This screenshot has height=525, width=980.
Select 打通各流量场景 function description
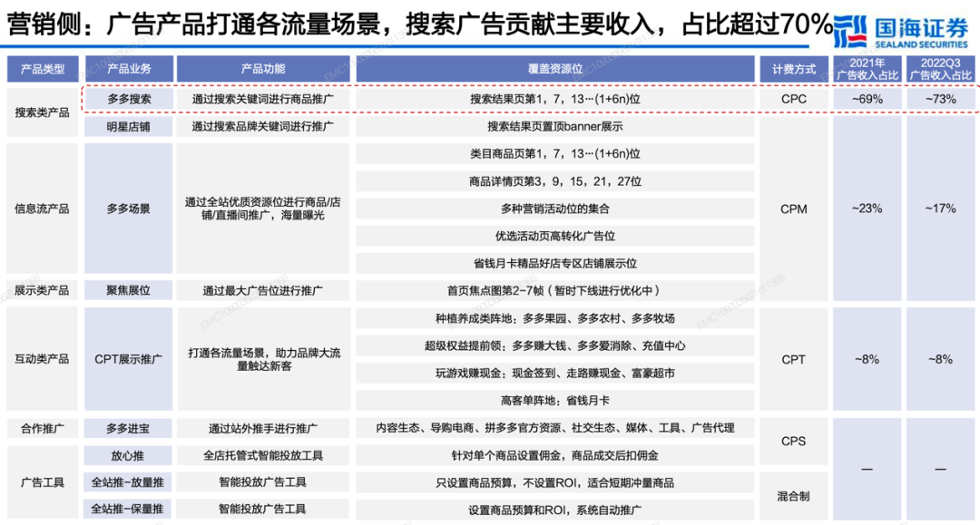point(264,359)
